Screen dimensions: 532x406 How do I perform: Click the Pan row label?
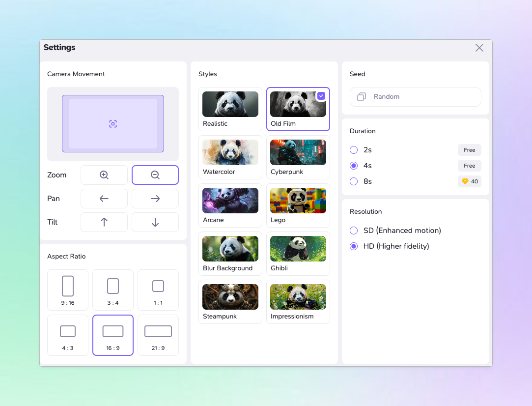(53, 199)
